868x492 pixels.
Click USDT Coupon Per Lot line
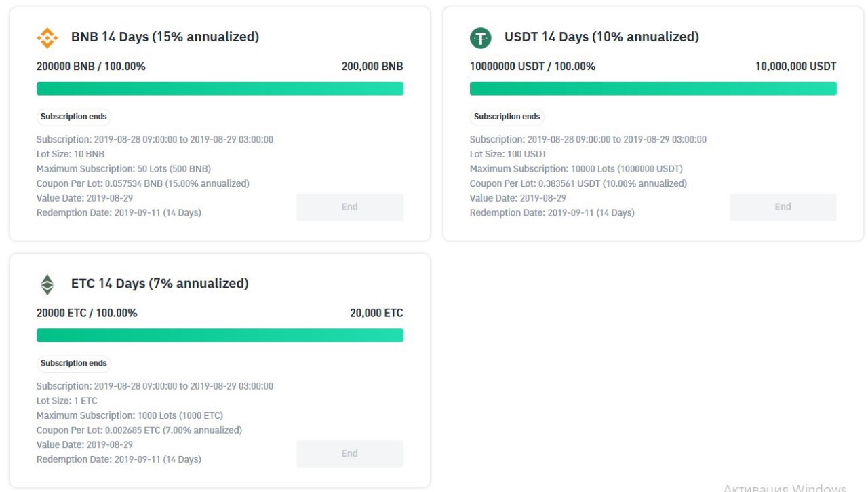578,183
